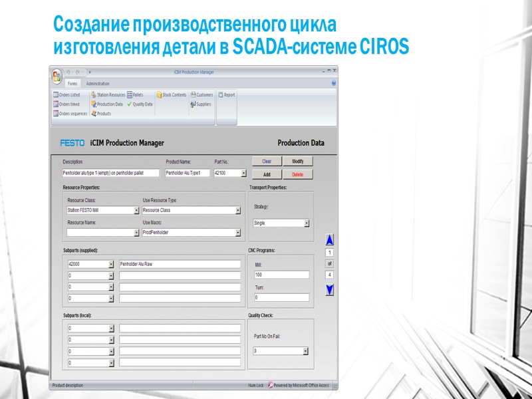The width and height of the screenshot is (532, 399).
Task: Click the Modify button
Action: click(x=298, y=161)
